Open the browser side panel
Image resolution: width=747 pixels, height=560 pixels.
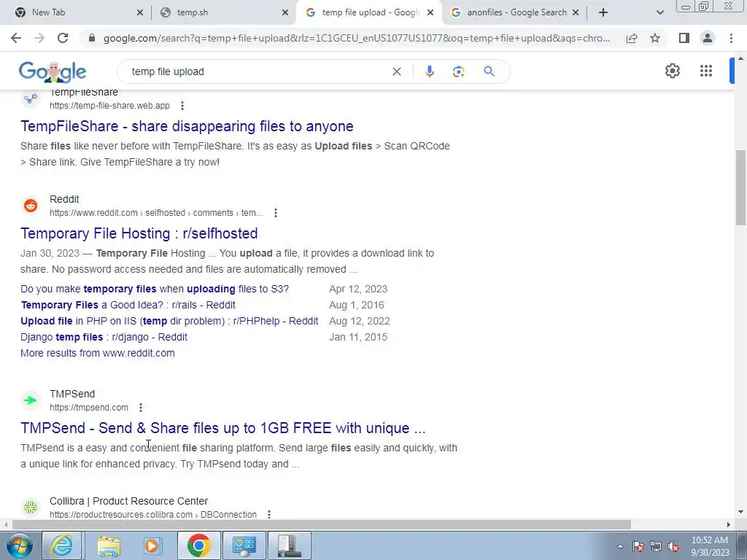pyautogui.click(x=684, y=38)
